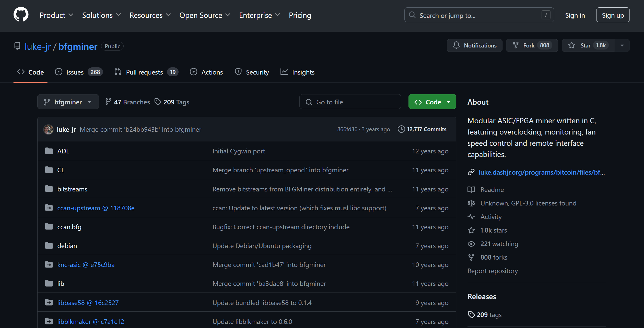The height and width of the screenshot is (328, 644).
Task: Open the Releases heading link
Action: 482,297
